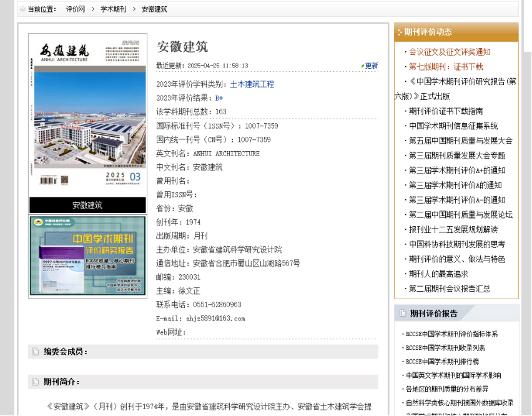Open 第三届期刊质量发展大会专题 link
The height and width of the screenshot is (416, 532).
pyautogui.click(x=457, y=156)
